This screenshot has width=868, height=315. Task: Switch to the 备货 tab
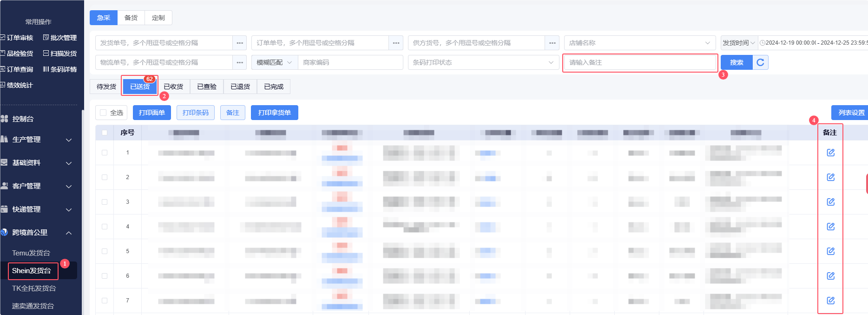click(131, 18)
